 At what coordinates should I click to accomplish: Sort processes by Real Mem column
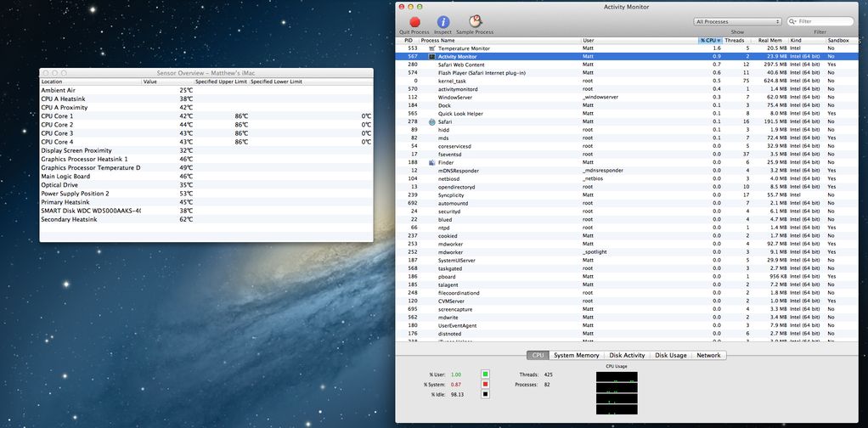click(x=769, y=40)
